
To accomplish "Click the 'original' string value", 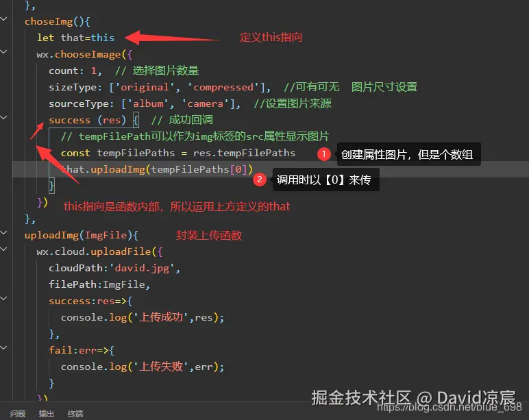I will [145, 88].
